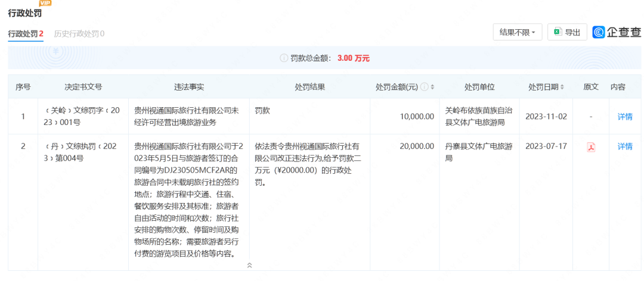This screenshot has height=281, width=644.
Task: Click the 3.00 万元 total fine amount
Action: pyautogui.click(x=353, y=58)
